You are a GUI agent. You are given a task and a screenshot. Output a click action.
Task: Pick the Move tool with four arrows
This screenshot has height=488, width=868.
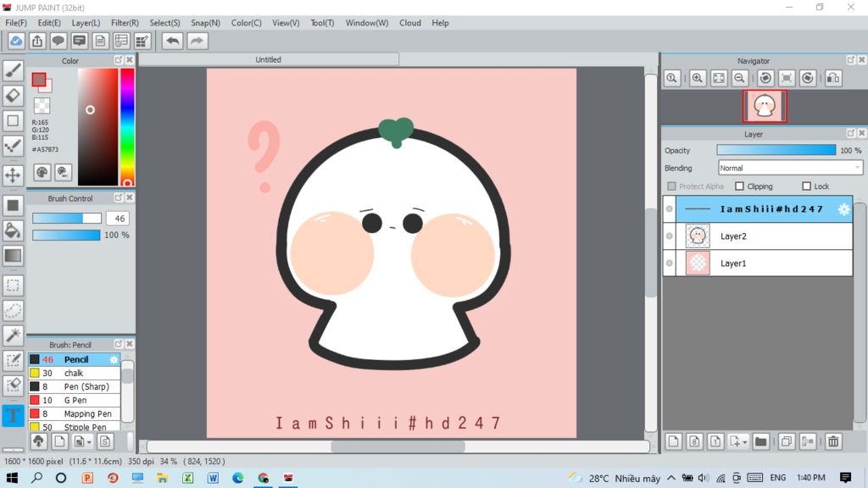pos(13,175)
